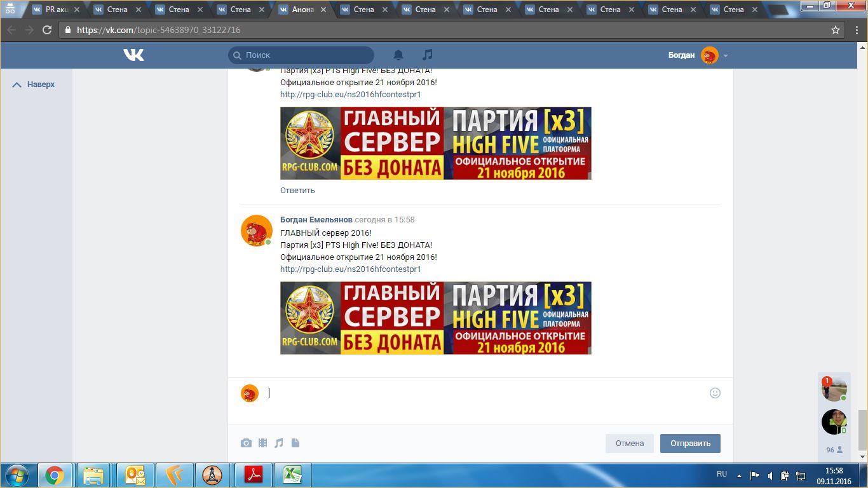Open Action Center flag in system tray
The width and height of the screenshot is (868, 488).
click(755, 475)
